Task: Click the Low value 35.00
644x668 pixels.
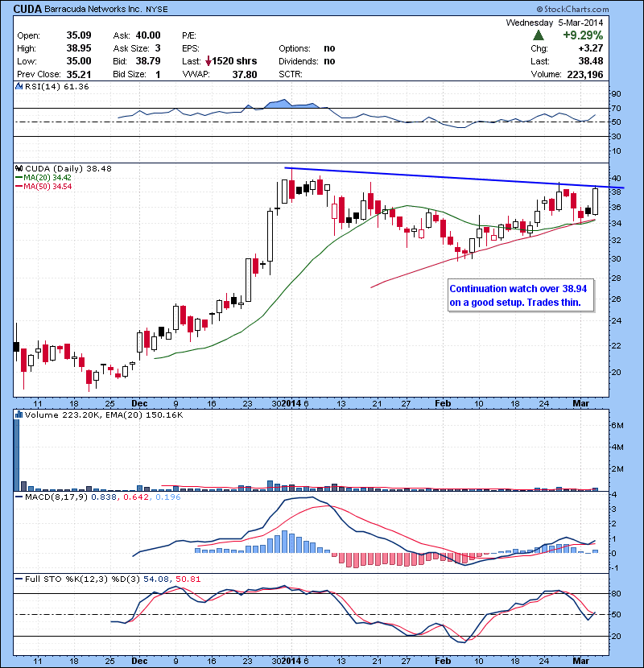Action: pos(79,61)
